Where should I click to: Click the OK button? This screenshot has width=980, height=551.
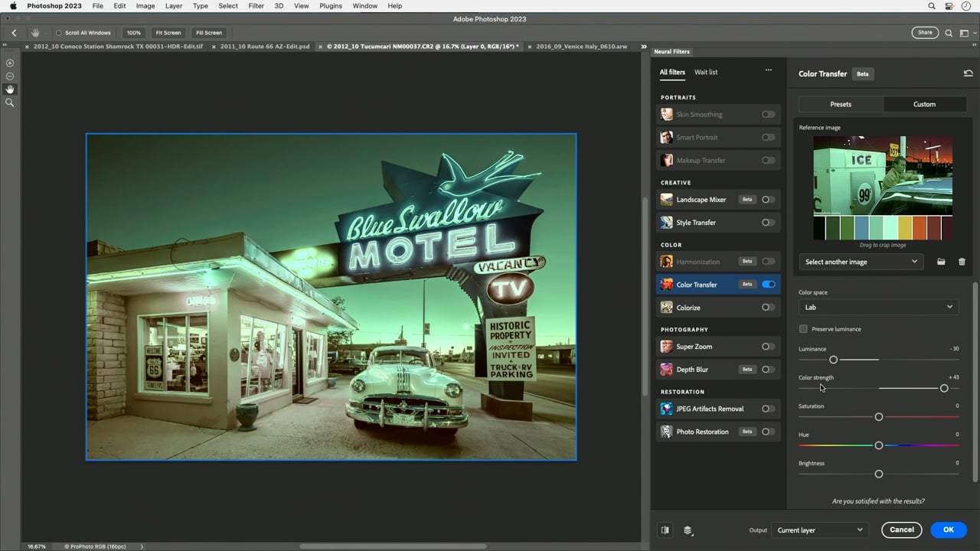point(949,530)
